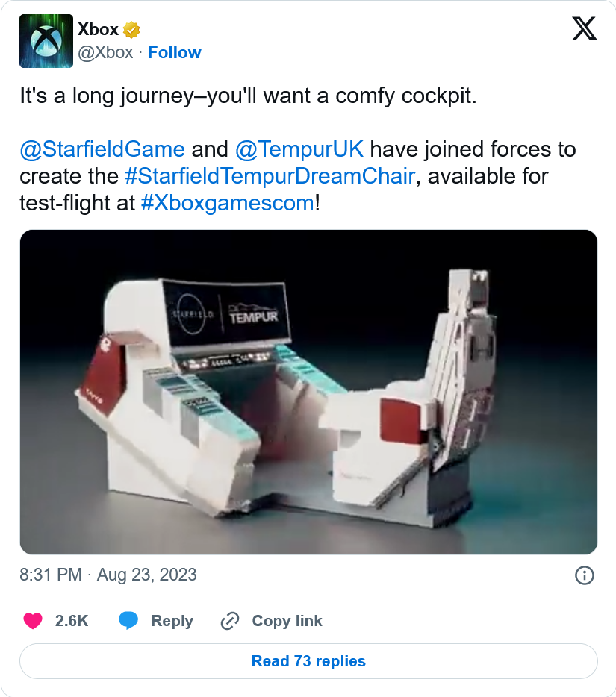Open the X logo link

584,29
